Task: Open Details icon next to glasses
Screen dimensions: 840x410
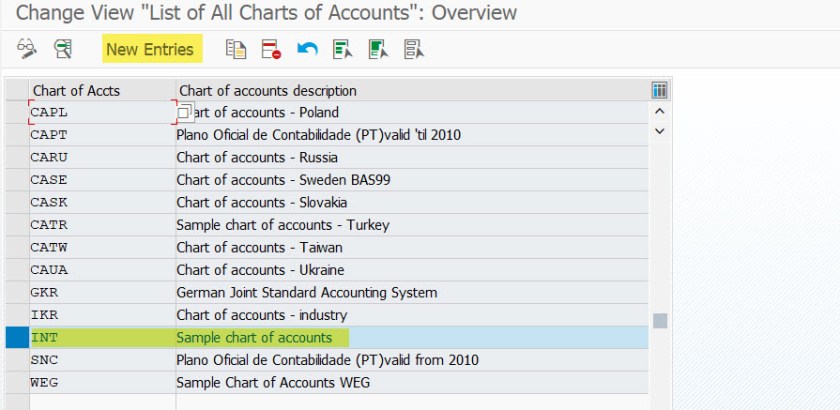Action: (63, 48)
